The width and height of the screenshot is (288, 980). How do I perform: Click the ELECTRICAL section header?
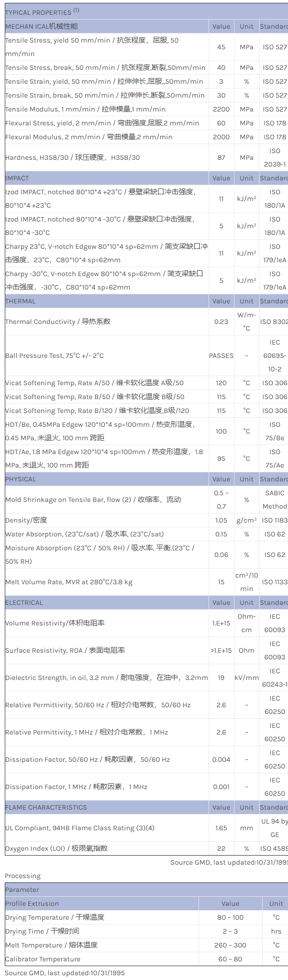pos(24,602)
